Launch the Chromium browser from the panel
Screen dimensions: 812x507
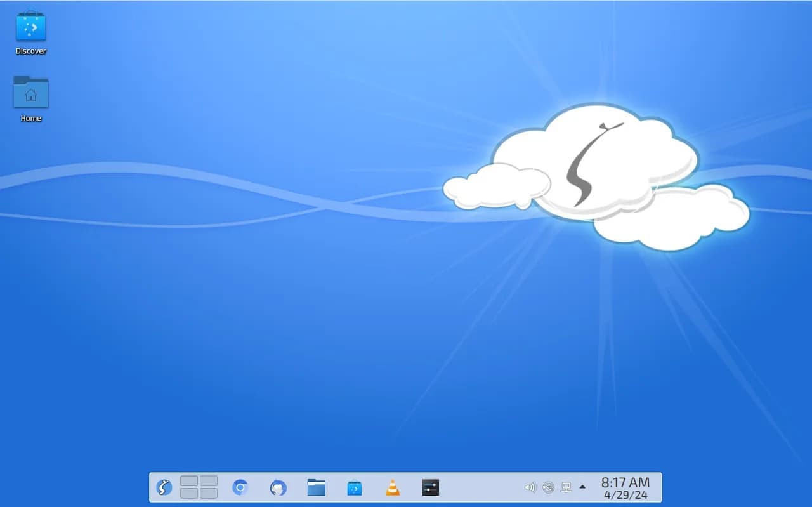(x=240, y=487)
